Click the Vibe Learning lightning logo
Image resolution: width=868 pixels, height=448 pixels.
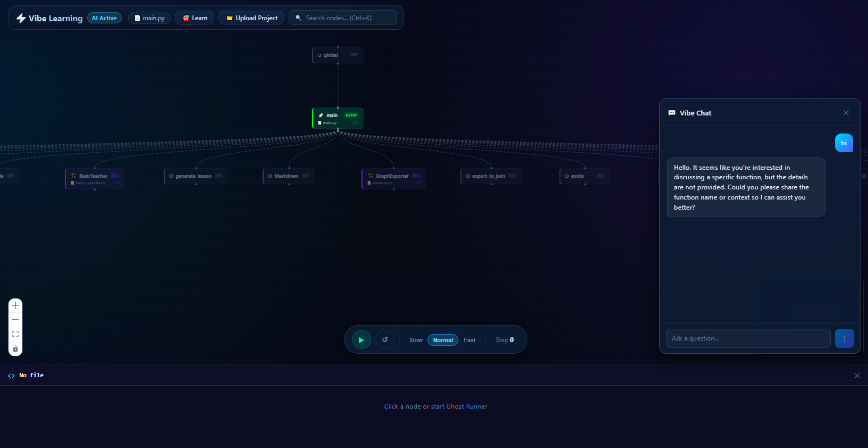pyautogui.click(x=21, y=18)
